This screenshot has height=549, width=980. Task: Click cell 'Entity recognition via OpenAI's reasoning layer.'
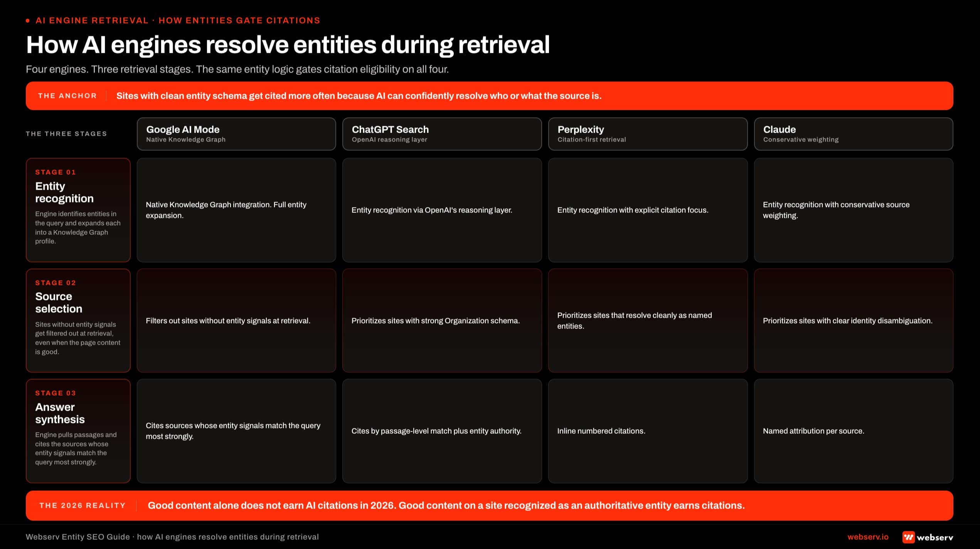tap(442, 210)
